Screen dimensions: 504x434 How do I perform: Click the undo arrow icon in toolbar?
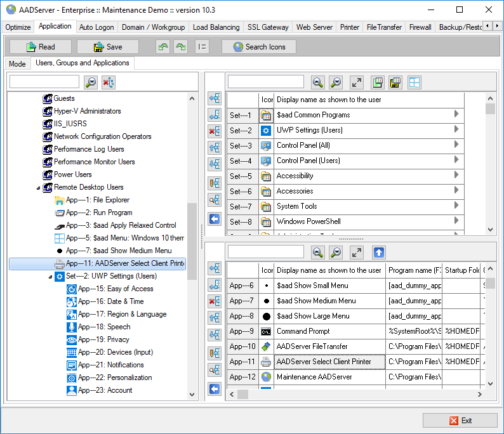163,47
